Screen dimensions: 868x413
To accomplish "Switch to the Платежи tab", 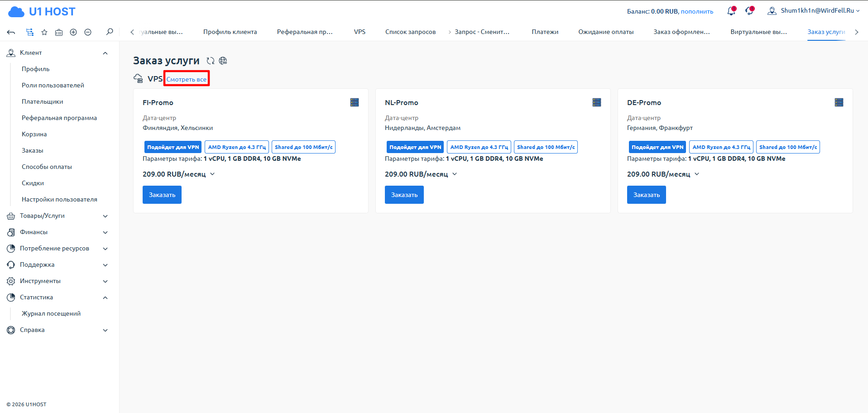I will click(545, 32).
